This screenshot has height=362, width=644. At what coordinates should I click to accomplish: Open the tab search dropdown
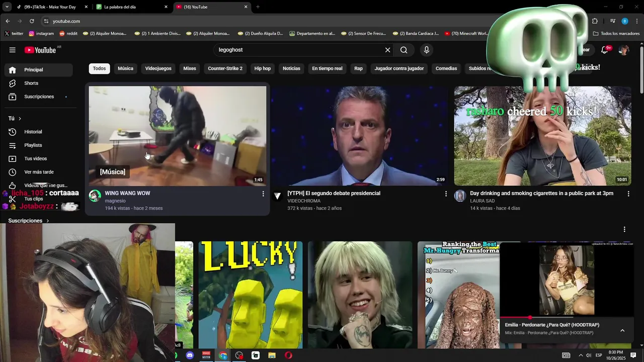(7, 7)
